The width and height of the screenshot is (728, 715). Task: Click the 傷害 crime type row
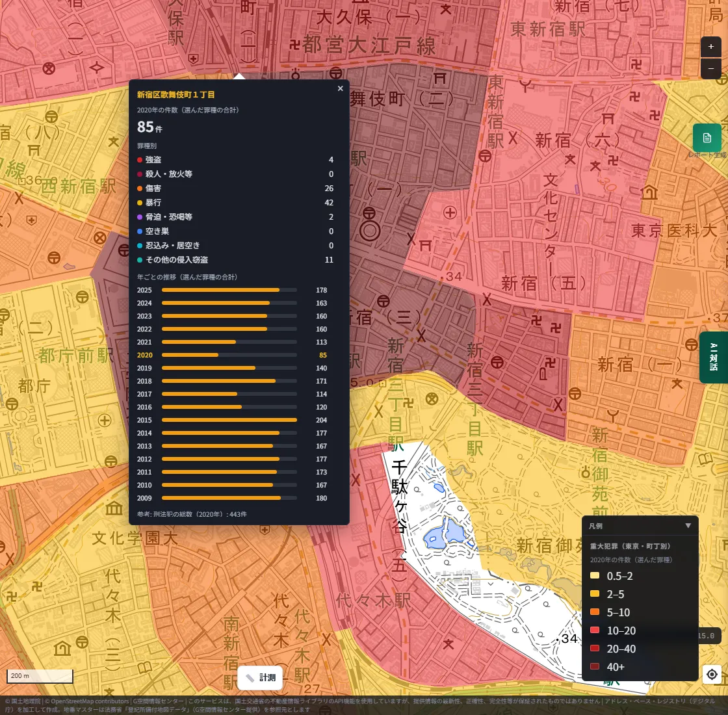235,188
